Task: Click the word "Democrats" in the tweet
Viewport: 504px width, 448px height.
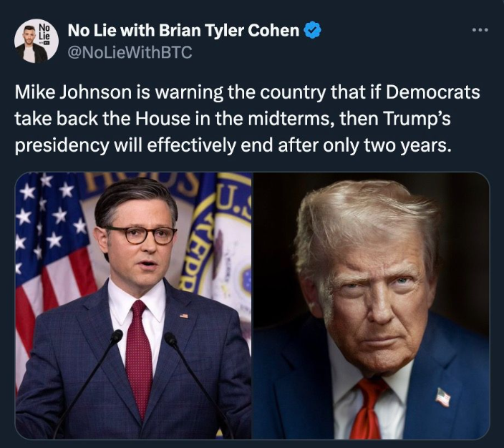Action: coord(432,92)
